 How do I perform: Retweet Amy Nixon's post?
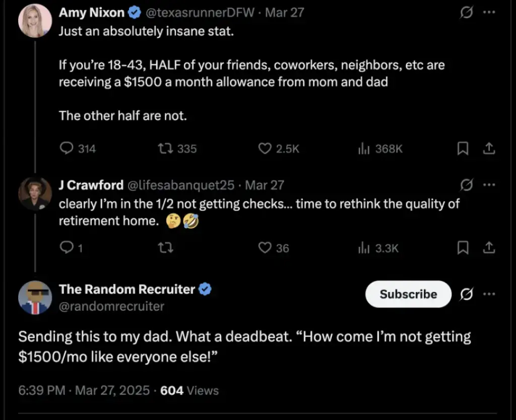pyautogui.click(x=164, y=149)
